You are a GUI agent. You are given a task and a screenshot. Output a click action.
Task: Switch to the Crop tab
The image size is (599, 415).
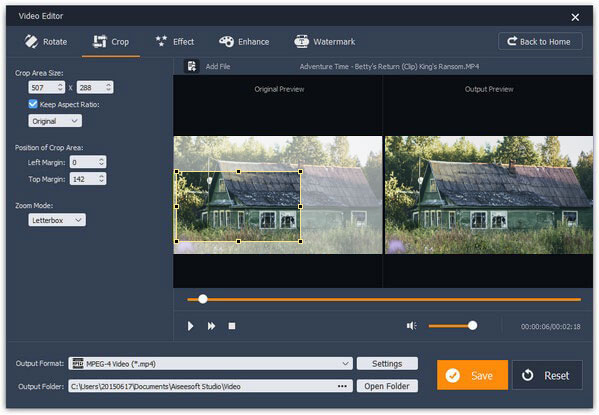click(111, 41)
